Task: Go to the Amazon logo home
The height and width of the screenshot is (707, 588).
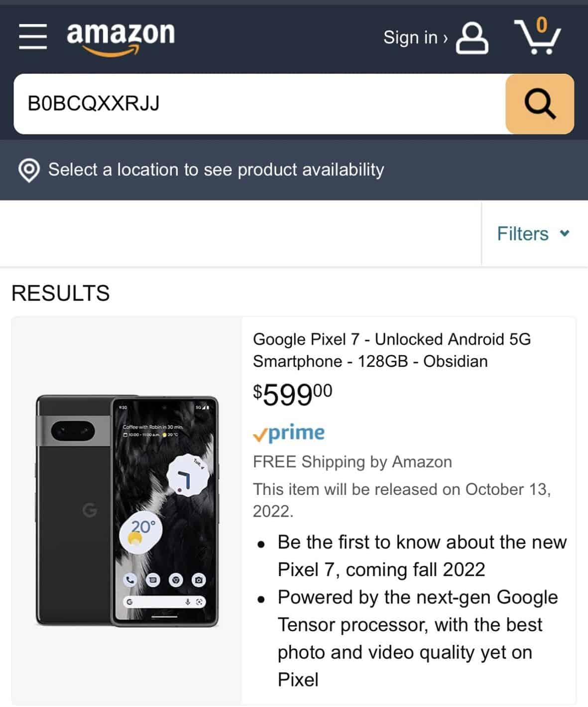Action: [x=120, y=39]
